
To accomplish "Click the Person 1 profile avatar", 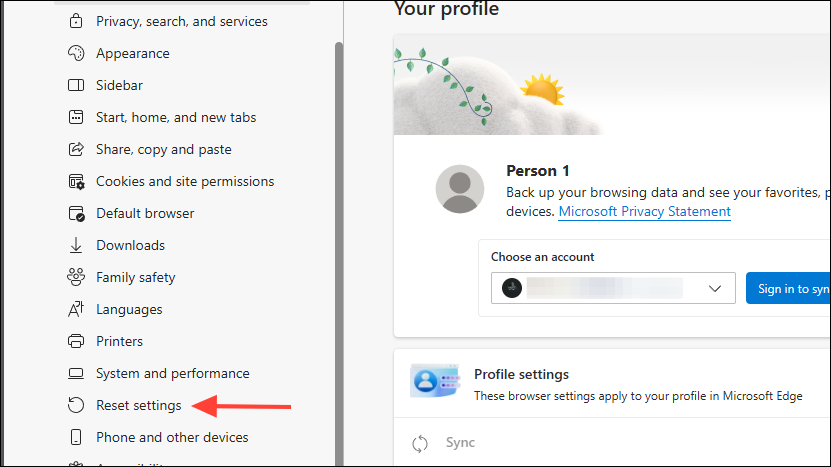I will click(460, 189).
